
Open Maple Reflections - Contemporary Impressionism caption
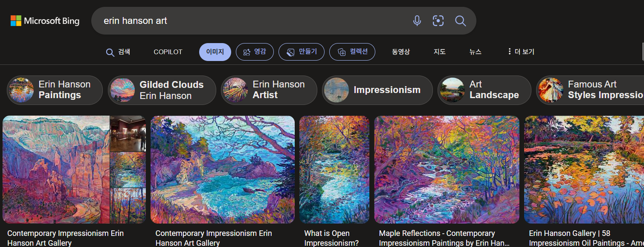444,238
